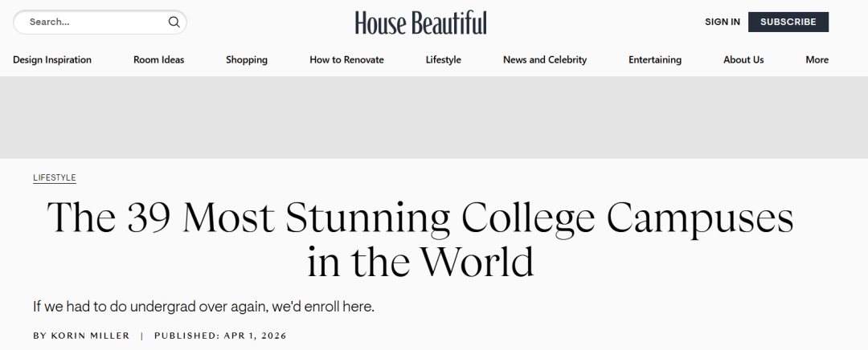Click the gray advertisement banner area
This screenshot has height=350, width=868.
(x=434, y=117)
